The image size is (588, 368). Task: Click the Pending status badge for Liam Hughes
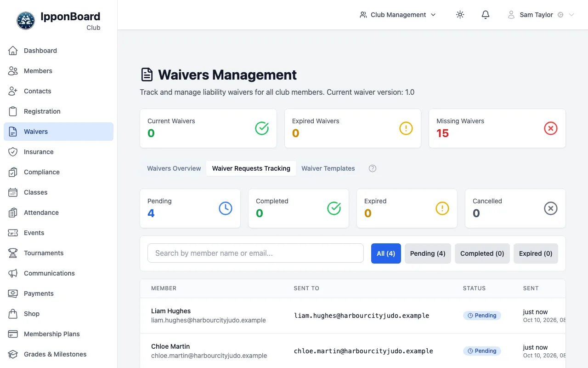click(482, 316)
